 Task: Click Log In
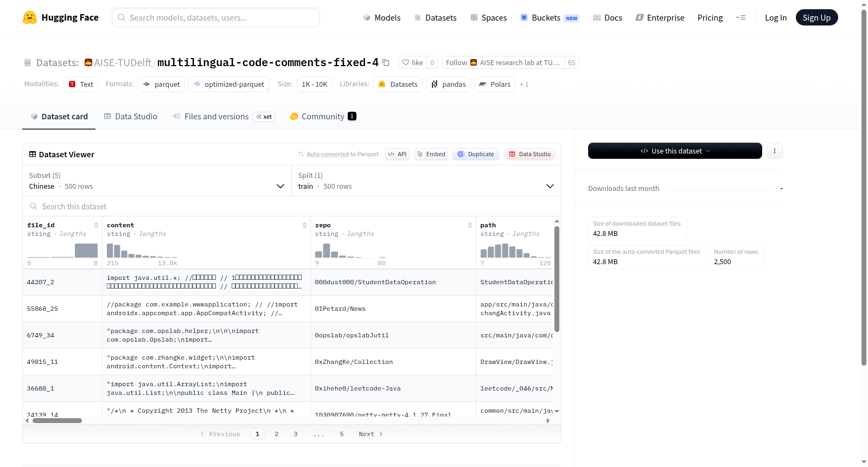[x=776, y=17]
